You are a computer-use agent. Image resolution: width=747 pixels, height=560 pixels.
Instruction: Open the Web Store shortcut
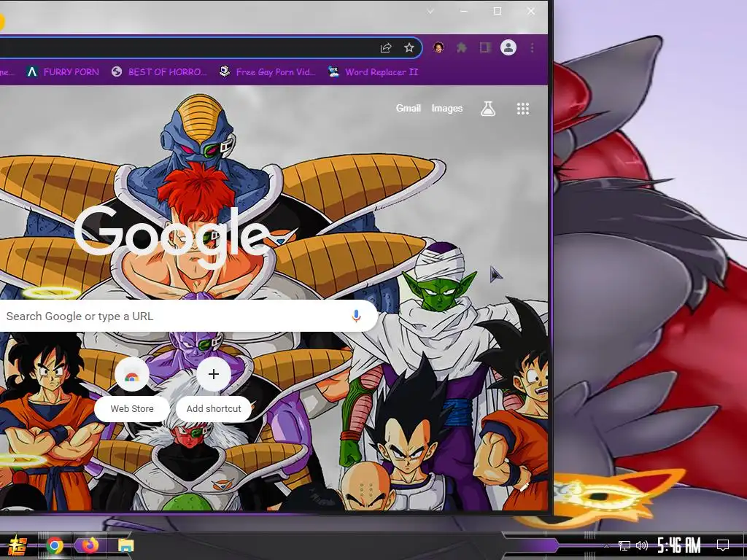click(132, 389)
